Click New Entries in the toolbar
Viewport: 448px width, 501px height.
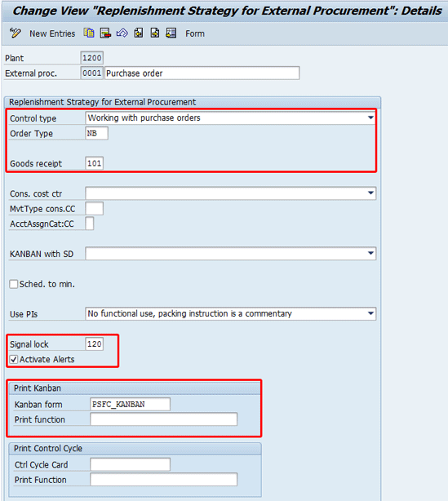pos(52,33)
